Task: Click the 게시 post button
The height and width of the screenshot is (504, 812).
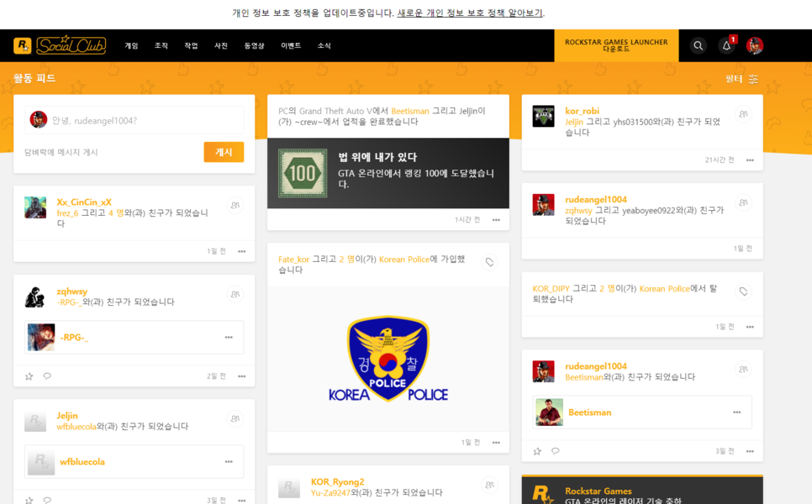Action: click(x=224, y=152)
